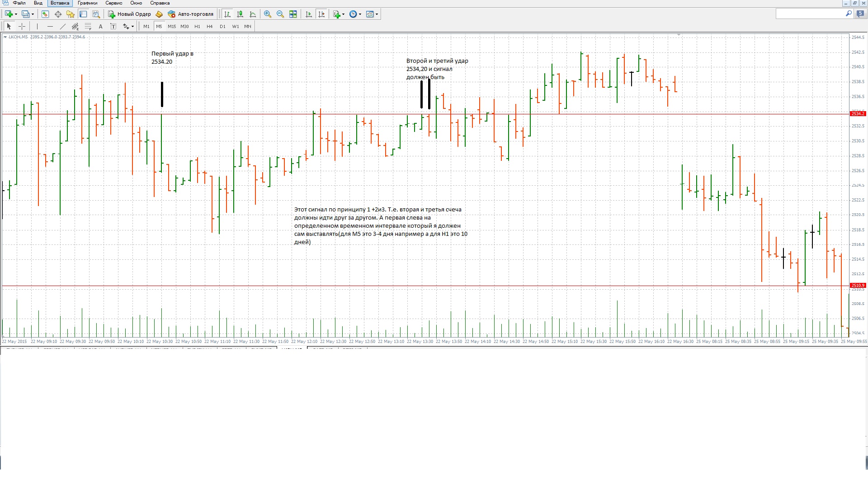Open the Profiles icon in toolbar
The height and width of the screenshot is (488, 868).
click(x=25, y=14)
